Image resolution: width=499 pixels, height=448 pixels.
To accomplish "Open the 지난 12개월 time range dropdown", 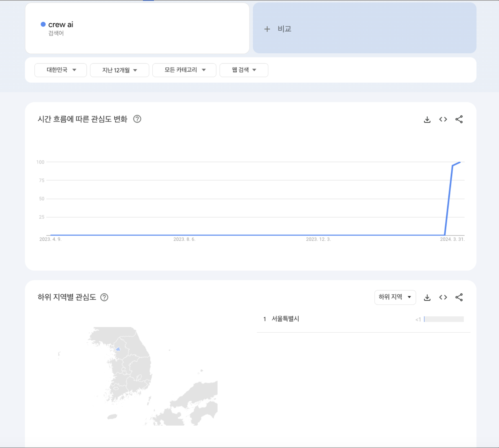I will click(x=119, y=70).
